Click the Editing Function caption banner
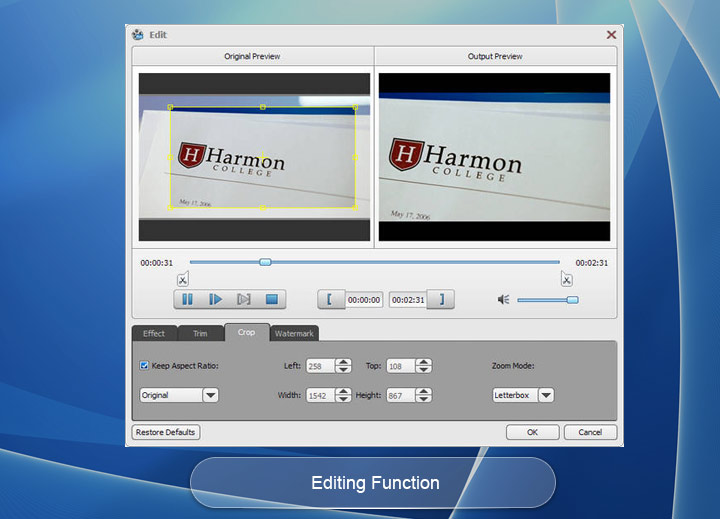720x519 pixels. pos(373,482)
